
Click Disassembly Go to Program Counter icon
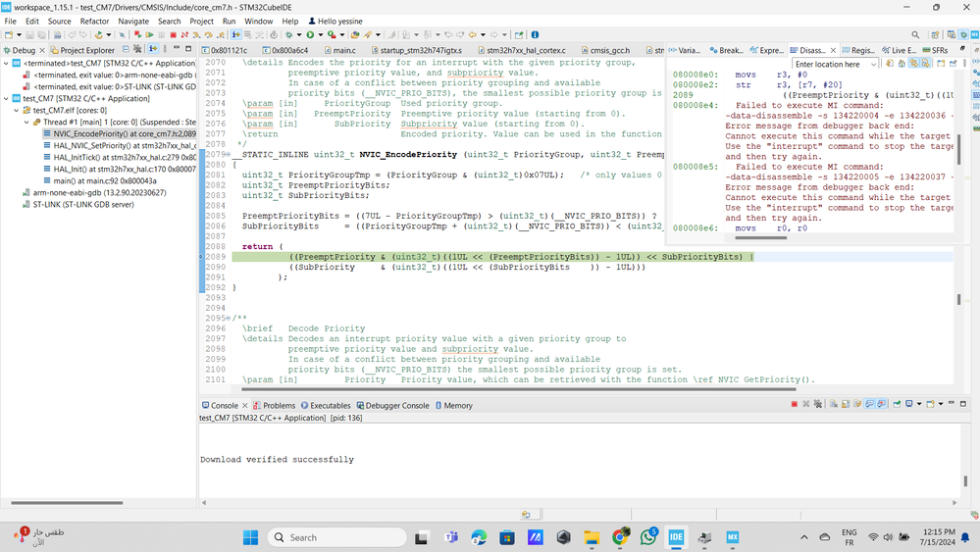tap(902, 63)
